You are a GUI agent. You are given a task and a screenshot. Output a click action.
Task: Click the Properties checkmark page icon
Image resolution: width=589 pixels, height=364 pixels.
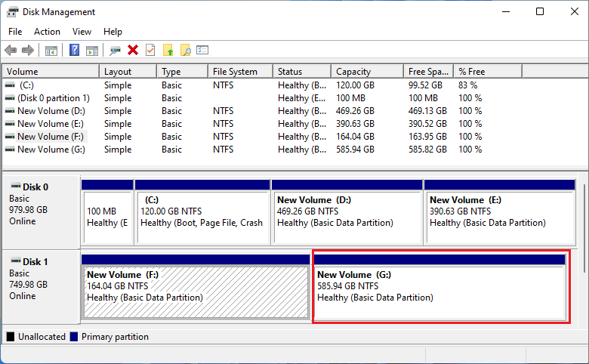click(x=150, y=51)
